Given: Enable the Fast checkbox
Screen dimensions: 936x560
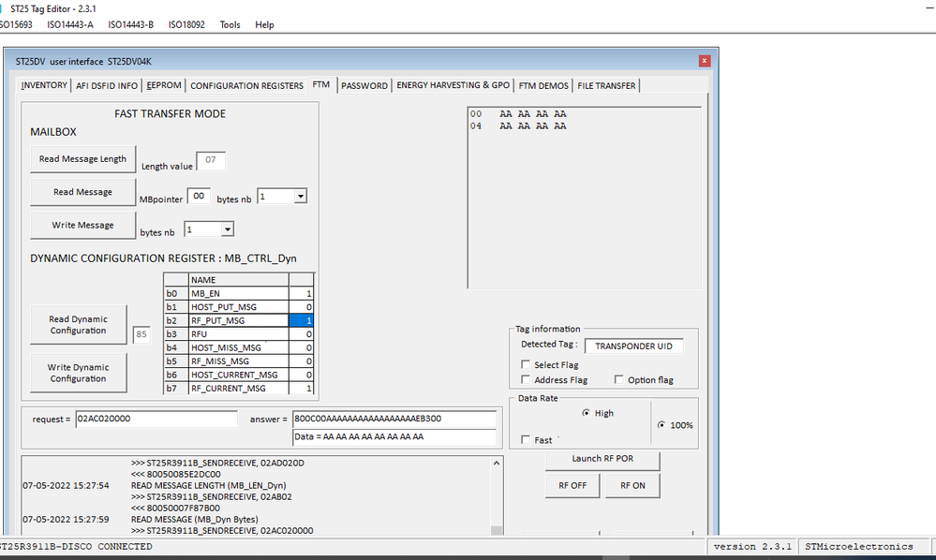Looking at the screenshot, I should click(526, 439).
